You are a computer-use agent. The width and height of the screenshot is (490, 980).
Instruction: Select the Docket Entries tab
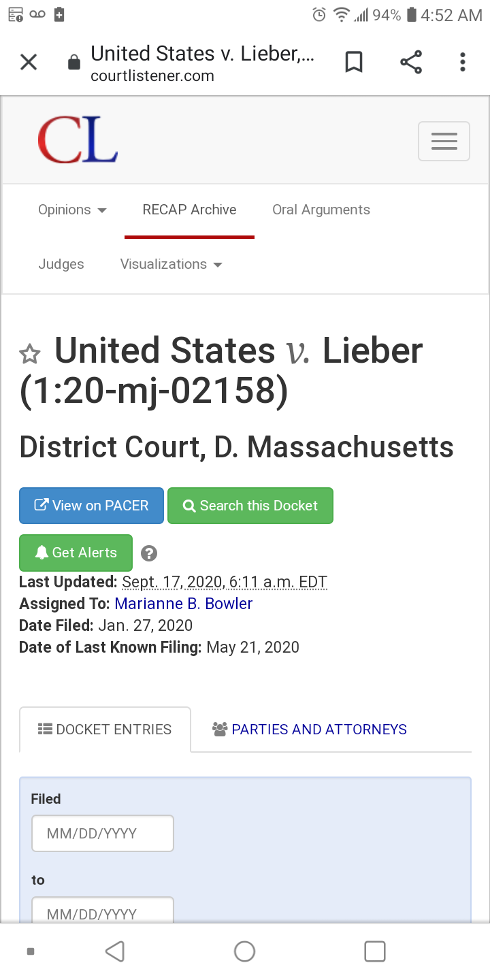[x=105, y=730]
